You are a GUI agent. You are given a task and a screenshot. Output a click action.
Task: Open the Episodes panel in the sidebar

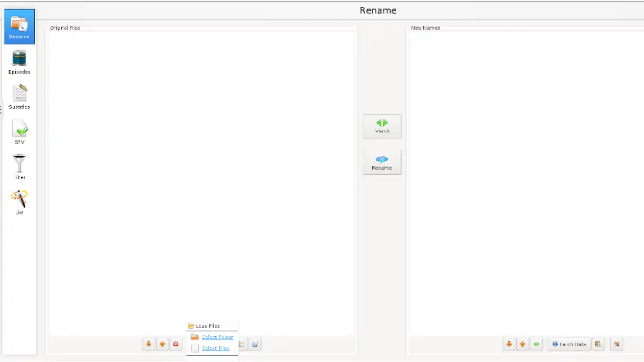pos(19,62)
